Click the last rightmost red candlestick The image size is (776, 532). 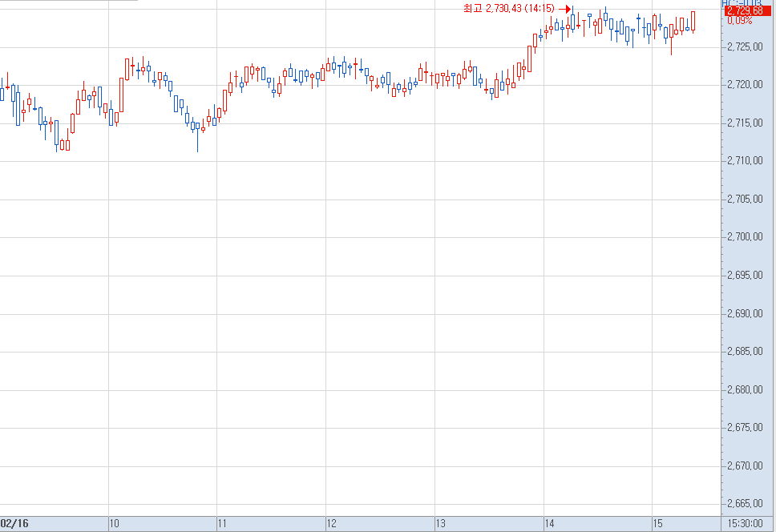[x=693, y=22]
